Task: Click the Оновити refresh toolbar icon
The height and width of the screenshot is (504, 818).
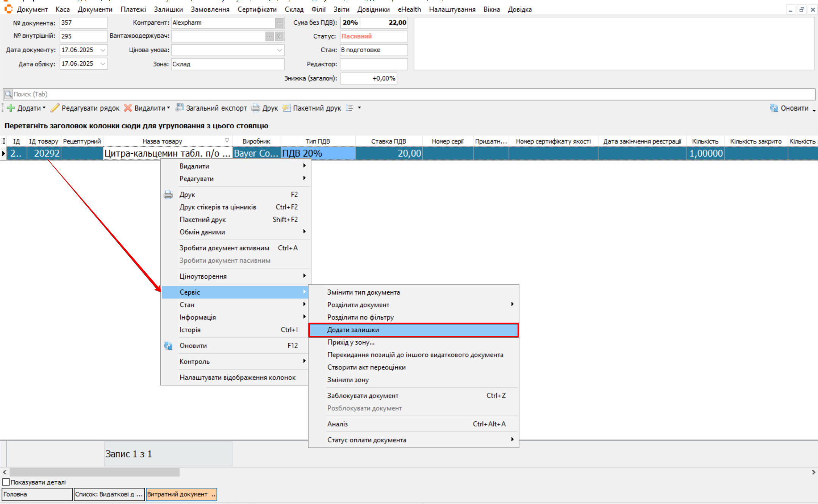Action: pos(774,108)
